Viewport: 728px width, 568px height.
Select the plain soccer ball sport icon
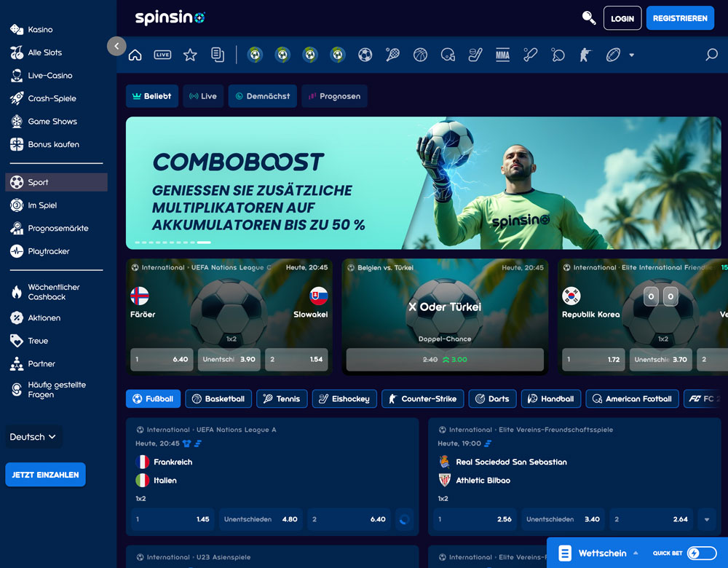[365, 55]
